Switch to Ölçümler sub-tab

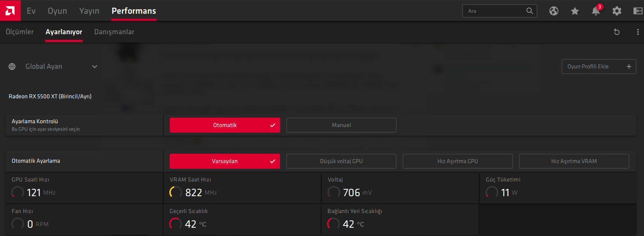pyautogui.click(x=20, y=32)
